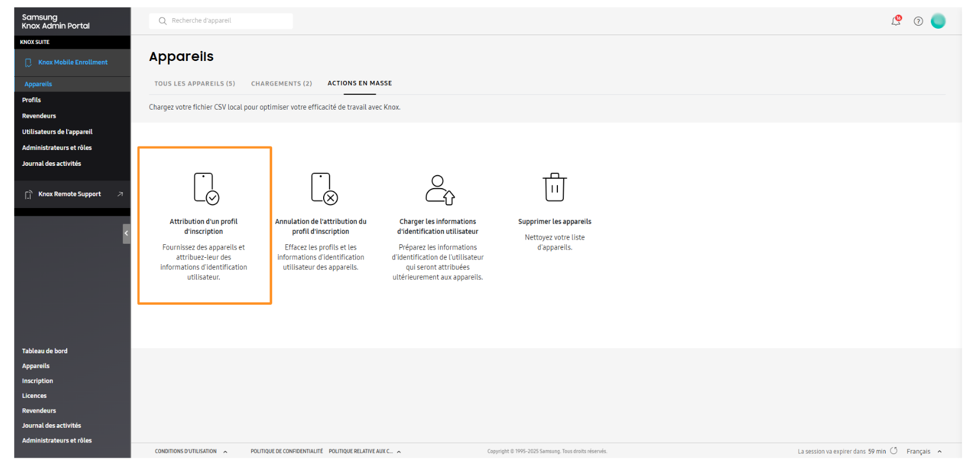This screenshot has width=980, height=467.
Task: Expand the Politique relative aux C... chevron
Action: click(x=399, y=452)
